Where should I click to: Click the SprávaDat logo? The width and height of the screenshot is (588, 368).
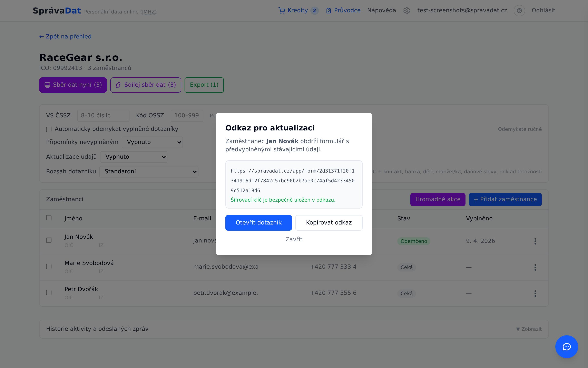pyautogui.click(x=57, y=11)
